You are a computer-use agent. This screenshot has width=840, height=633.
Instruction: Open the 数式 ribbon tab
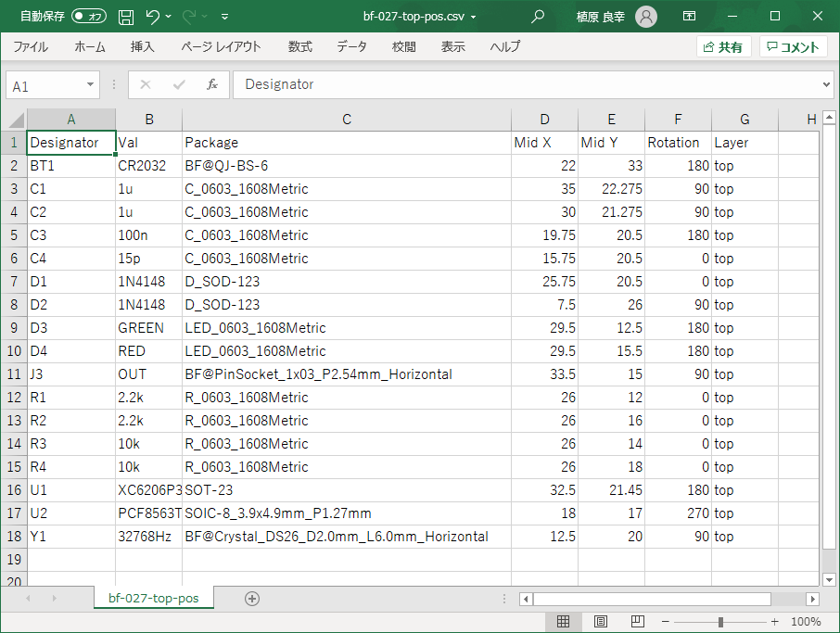pyautogui.click(x=300, y=46)
